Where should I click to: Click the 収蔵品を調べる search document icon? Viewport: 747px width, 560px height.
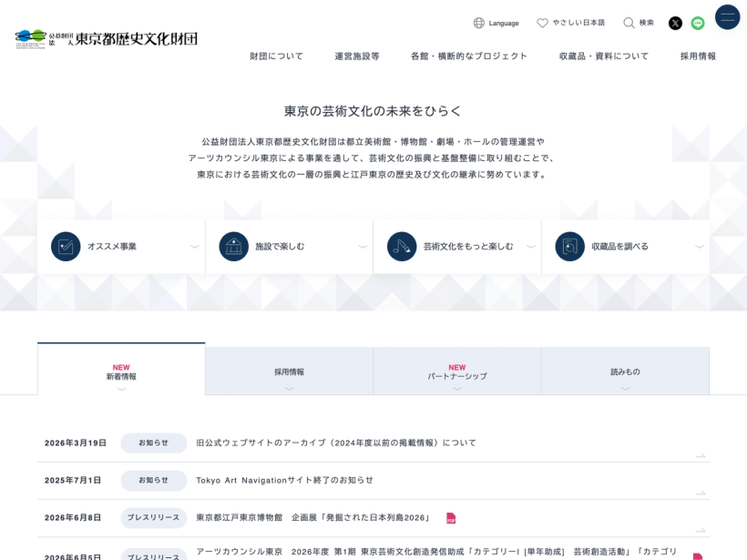click(x=569, y=246)
